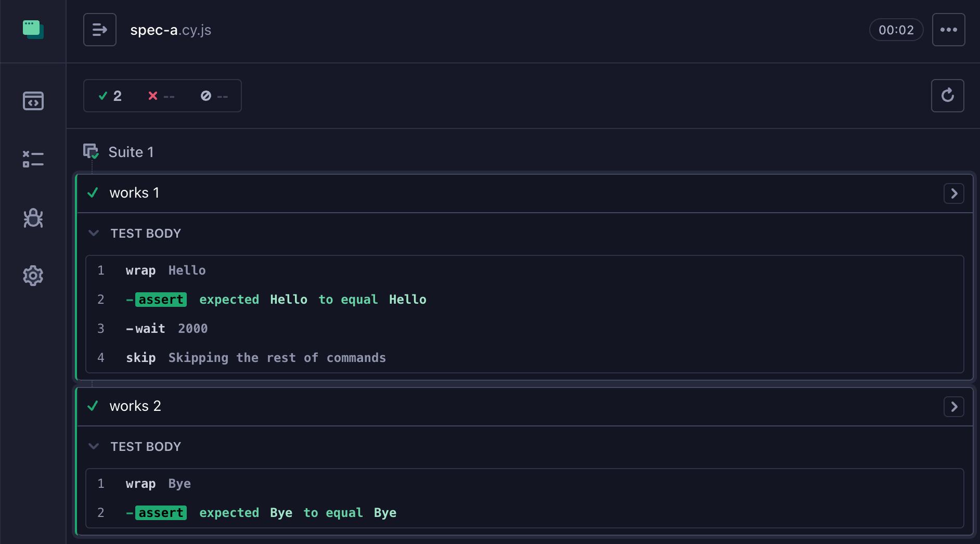Open works 1 chevron arrow button
This screenshot has height=544, width=980.
(x=953, y=193)
